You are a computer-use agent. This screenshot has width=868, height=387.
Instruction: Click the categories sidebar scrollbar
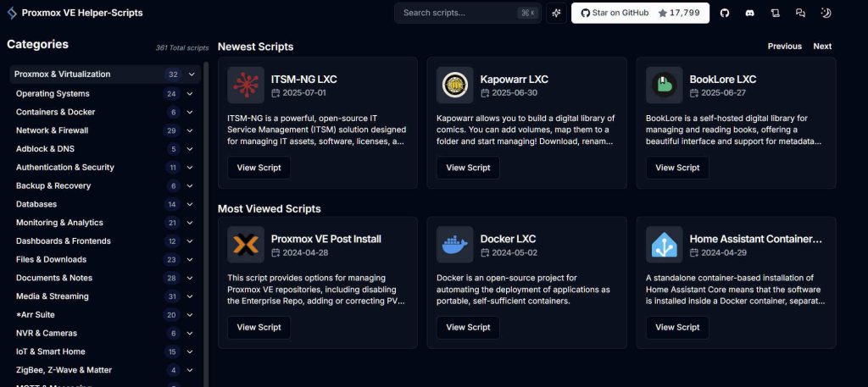206,221
